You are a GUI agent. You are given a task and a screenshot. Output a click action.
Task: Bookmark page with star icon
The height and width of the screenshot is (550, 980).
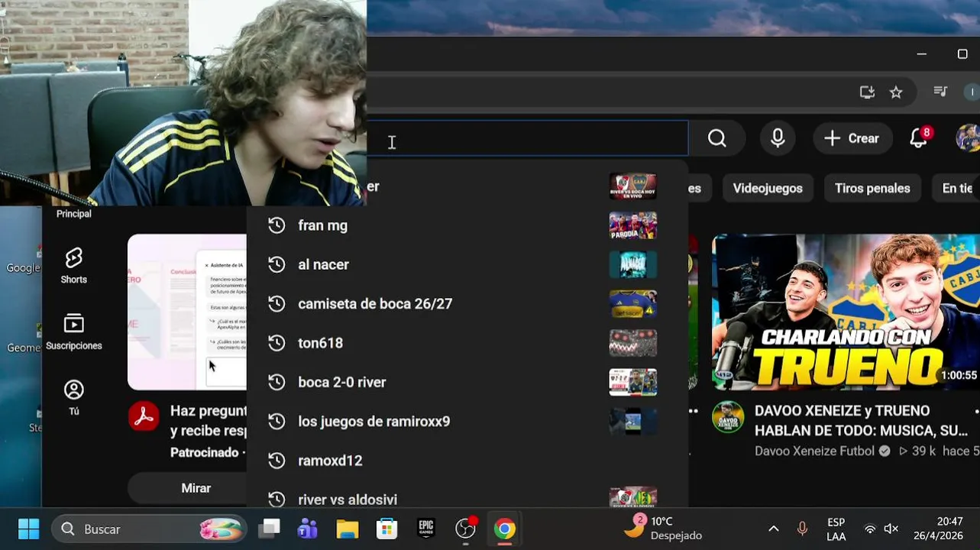coord(896,92)
